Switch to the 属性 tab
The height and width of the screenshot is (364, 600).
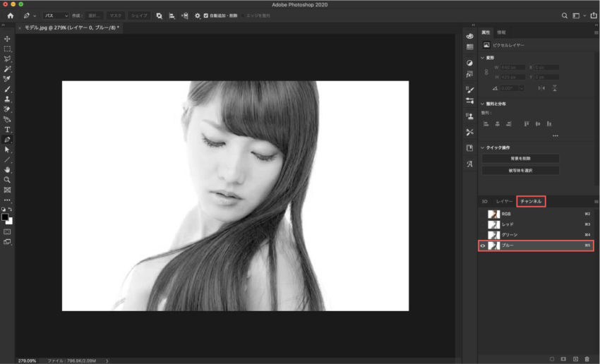[486, 32]
